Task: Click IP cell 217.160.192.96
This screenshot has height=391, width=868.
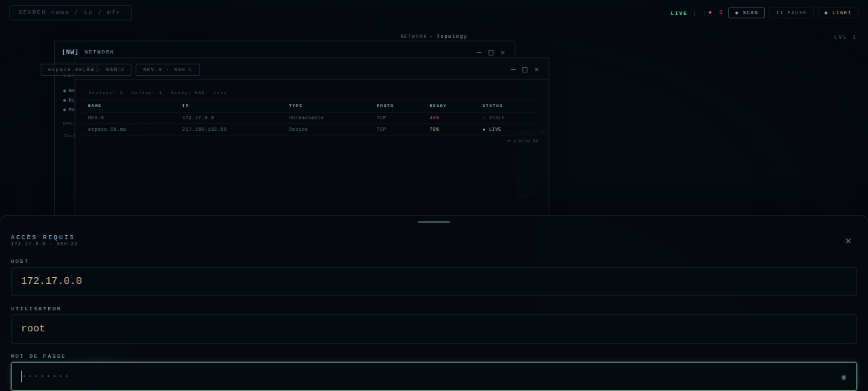Action: coord(205,129)
